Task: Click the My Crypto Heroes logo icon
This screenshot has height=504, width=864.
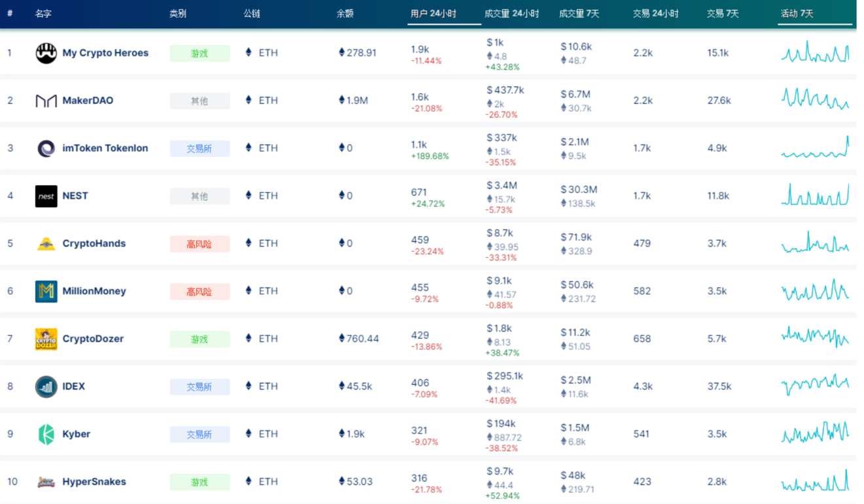Action: coord(46,53)
